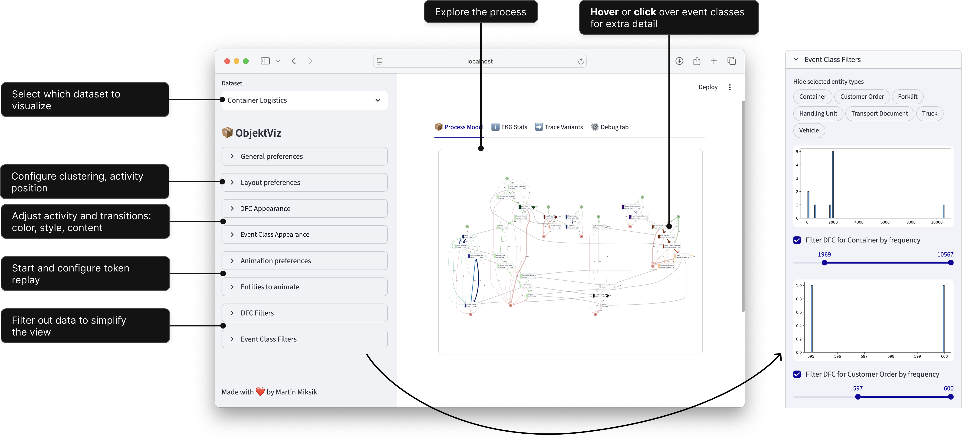980x442 pixels.
Task: Open a new tab with the plus icon
Action: pyautogui.click(x=714, y=61)
